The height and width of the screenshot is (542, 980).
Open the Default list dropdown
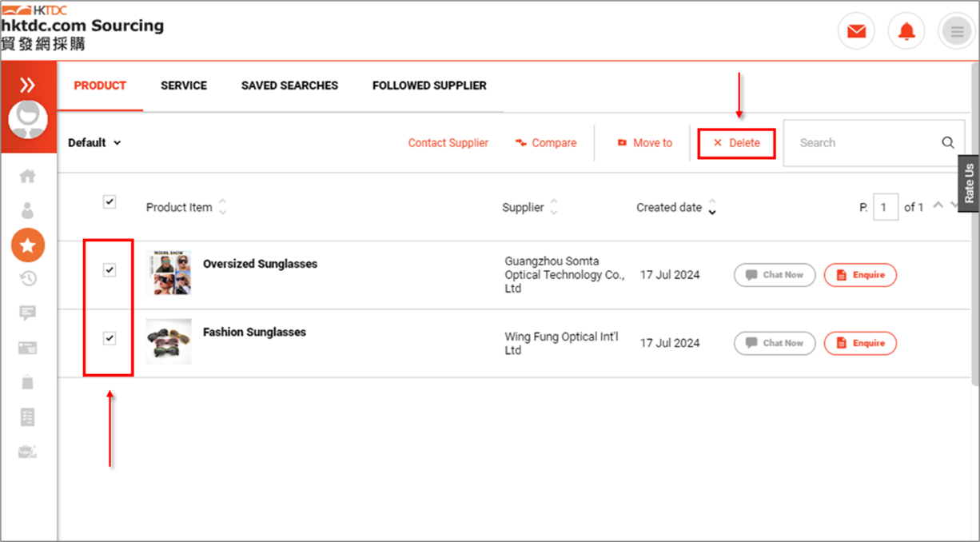pos(94,143)
